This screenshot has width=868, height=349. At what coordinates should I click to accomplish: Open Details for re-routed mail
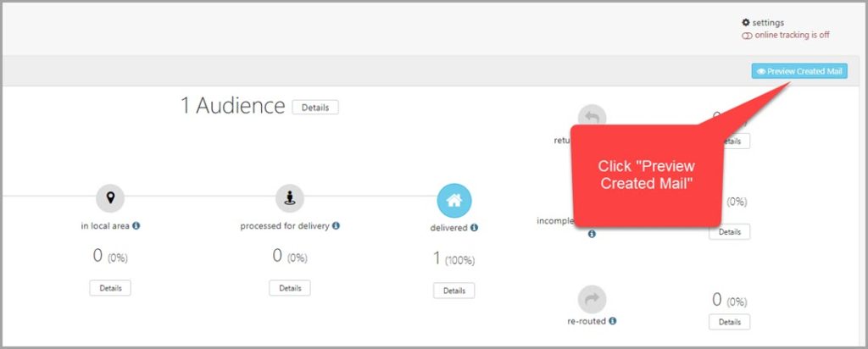point(730,322)
